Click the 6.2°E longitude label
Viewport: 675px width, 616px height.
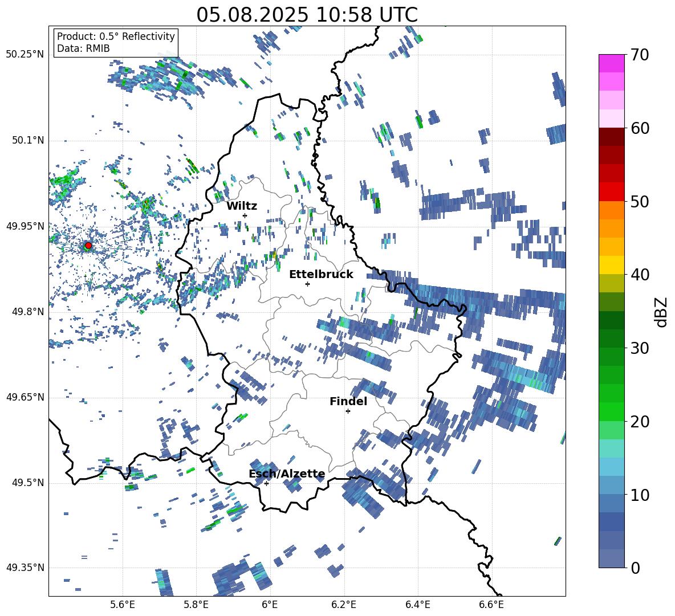point(344,605)
